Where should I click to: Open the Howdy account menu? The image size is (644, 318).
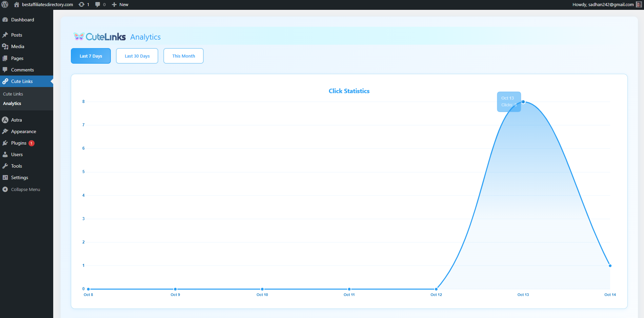[603, 4]
